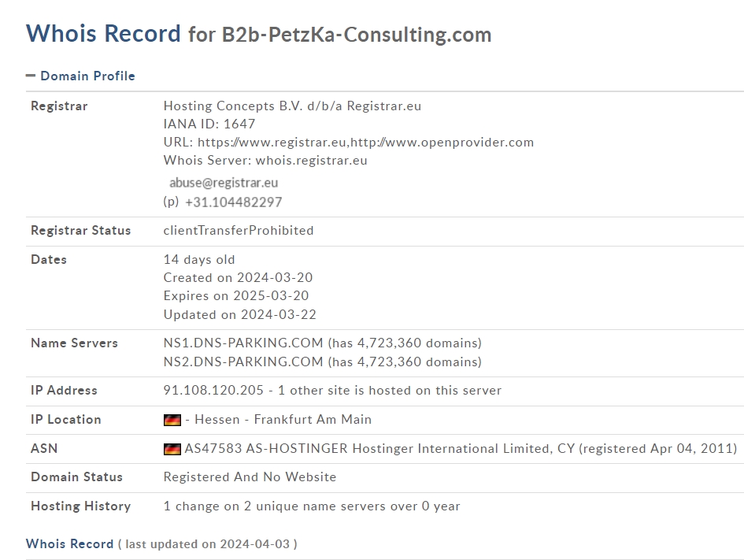
Task: Open NS2.DNS-PARKING.COM name server entry
Action: [x=243, y=362]
